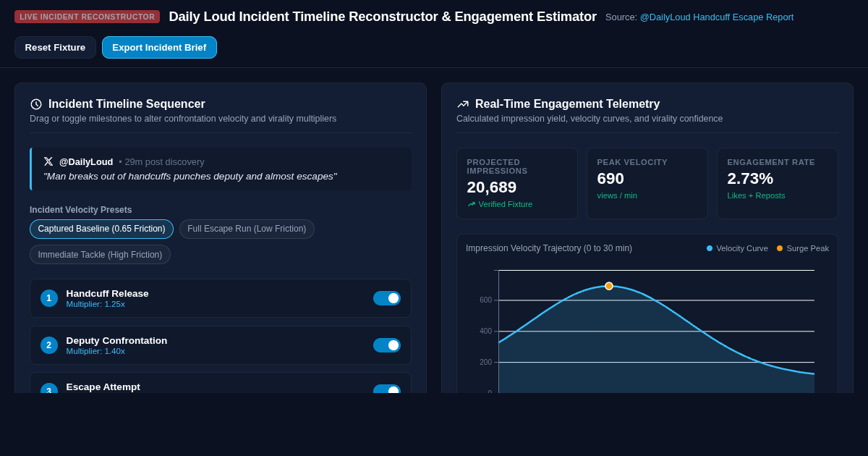Toggle off the Deputy Confrontation milestone
This screenshot has height=456, width=868.
pyautogui.click(x=387, y=345)
